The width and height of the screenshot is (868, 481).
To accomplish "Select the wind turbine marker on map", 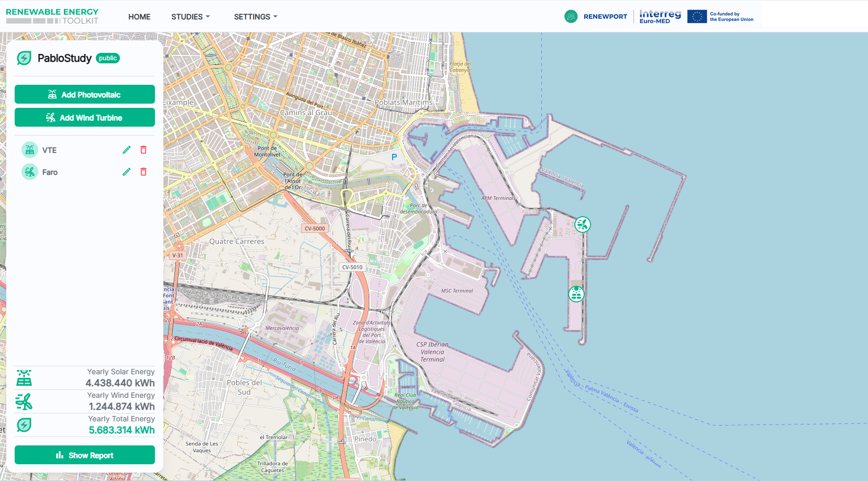I will tap(583, 225).
